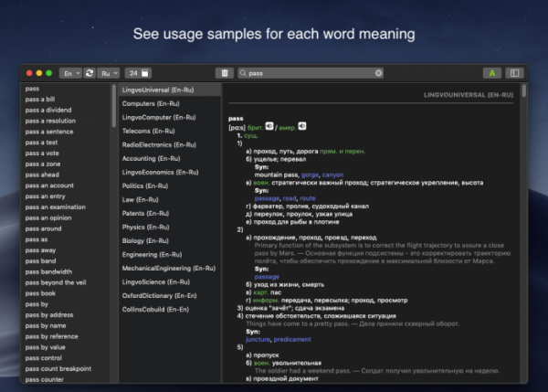
Task: Select Law (En-Ru) dictionary
Action: (x=170, y=199)
